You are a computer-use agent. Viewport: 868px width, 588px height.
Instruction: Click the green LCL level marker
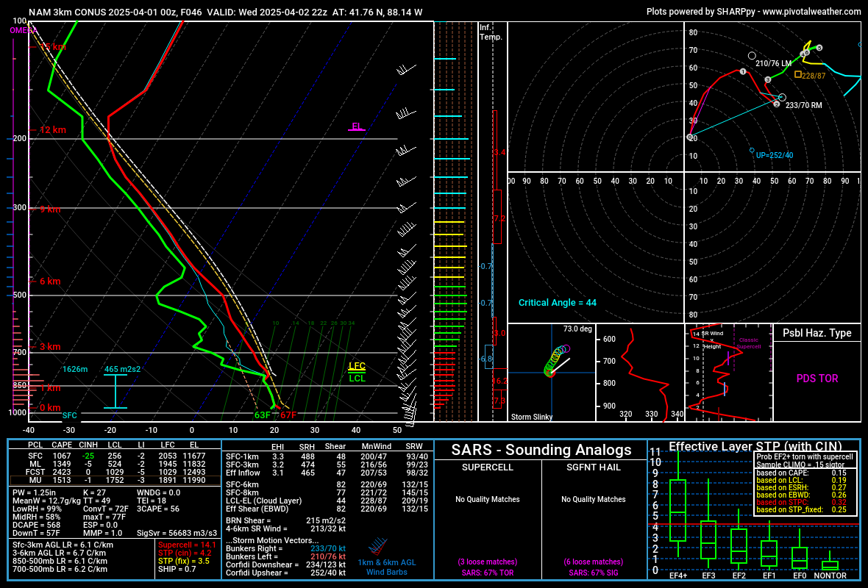point(357,379)
